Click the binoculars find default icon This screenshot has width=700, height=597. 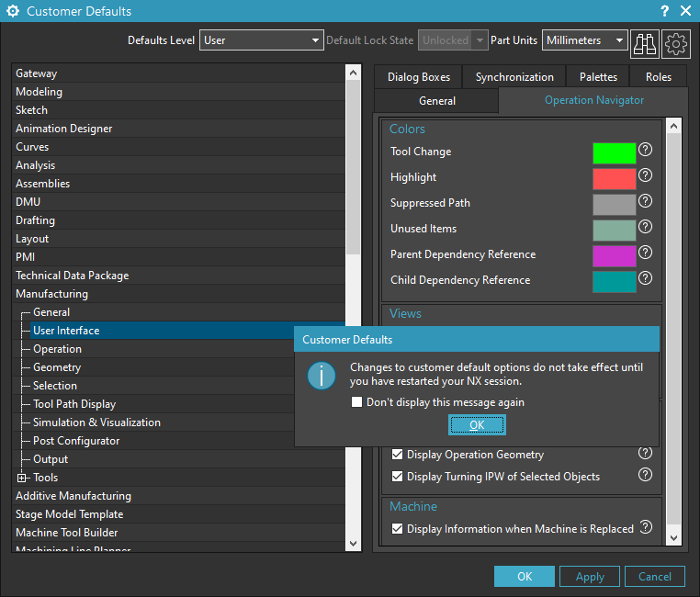pos(645,44)
